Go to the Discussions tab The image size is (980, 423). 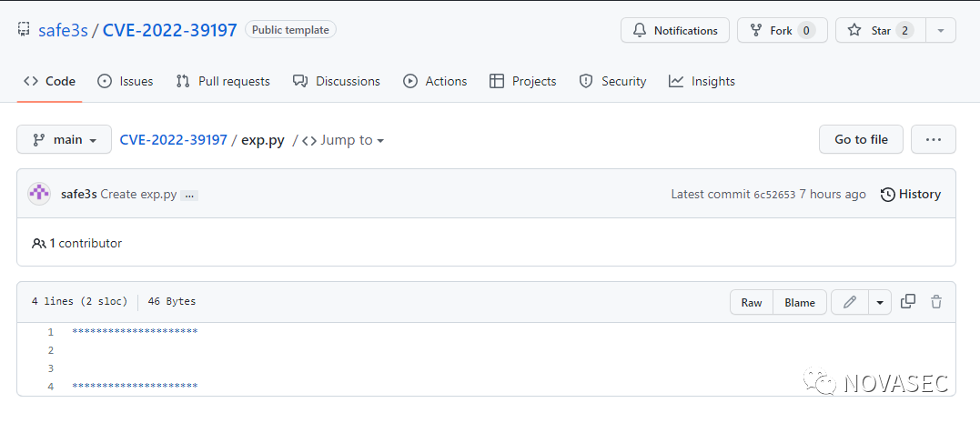[337, 81]
